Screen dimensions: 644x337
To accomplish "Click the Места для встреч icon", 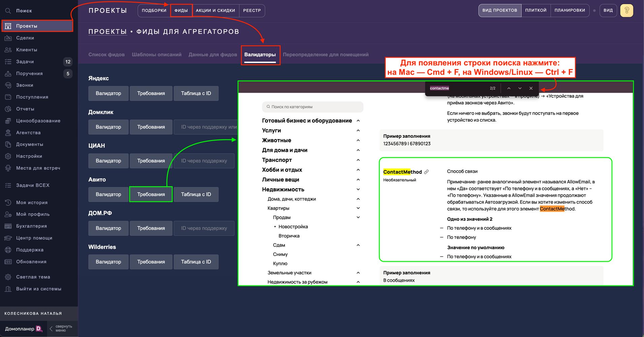I will pos(8,168).
